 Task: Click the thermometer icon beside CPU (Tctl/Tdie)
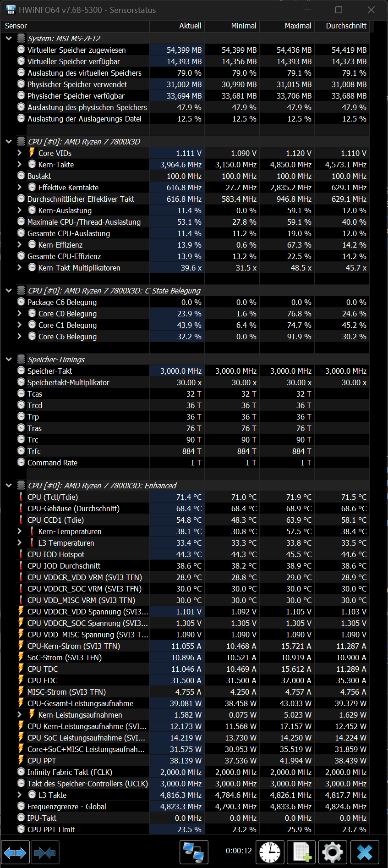coord(21,497)
